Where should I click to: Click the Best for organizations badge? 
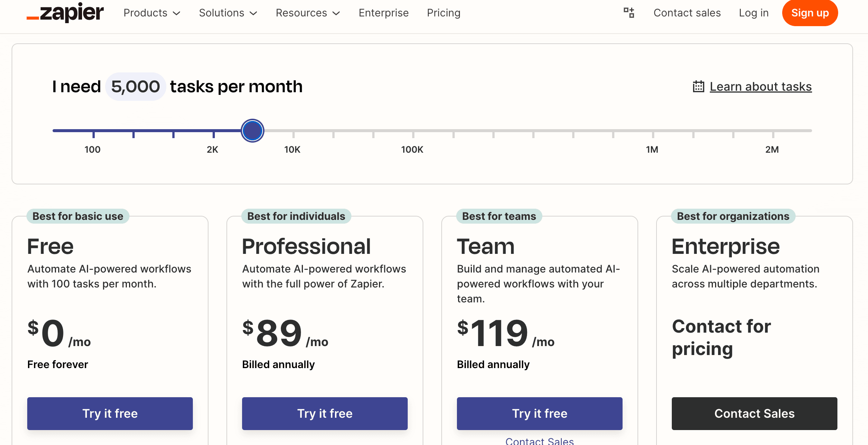(733, 216)
